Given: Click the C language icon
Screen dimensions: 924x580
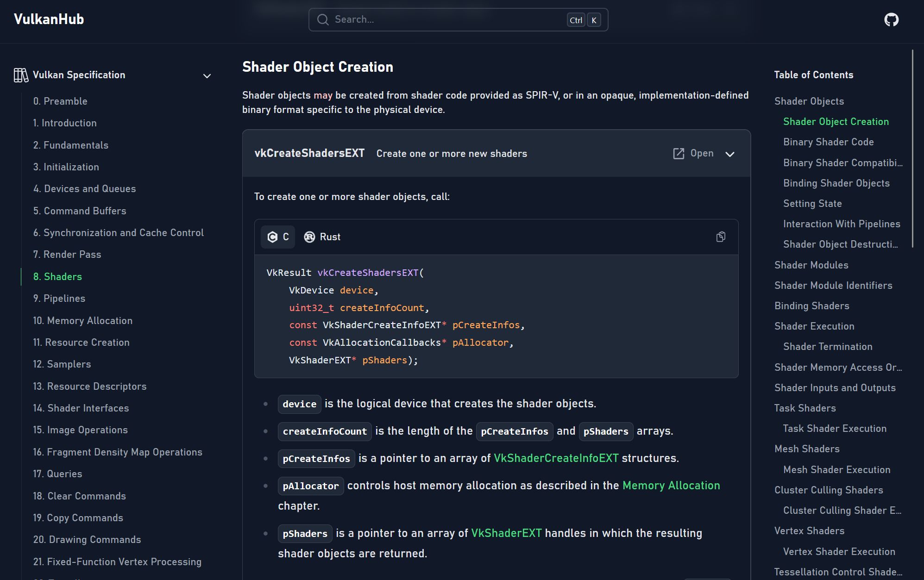Looking at the screenshot, I should (x=272, y=237).
